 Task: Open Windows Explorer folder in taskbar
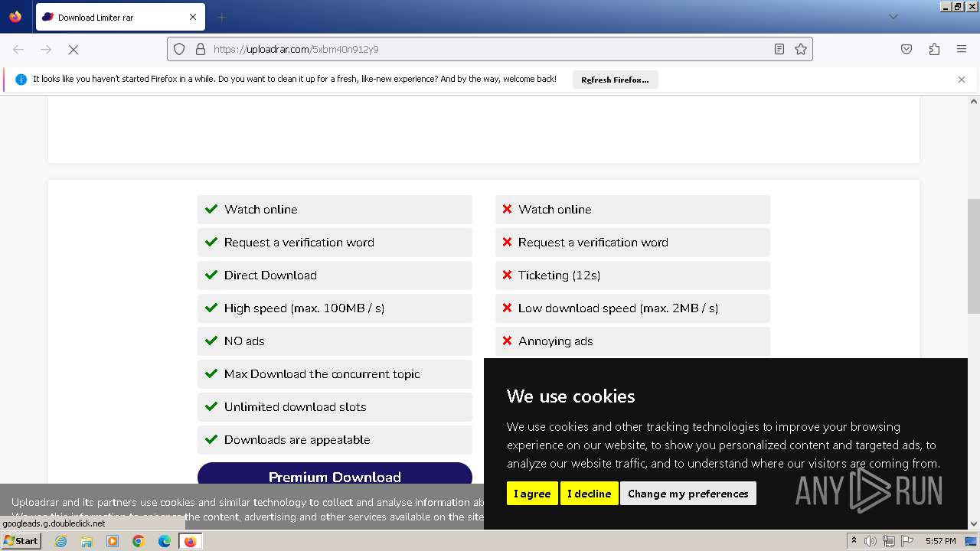click(87, 541)
